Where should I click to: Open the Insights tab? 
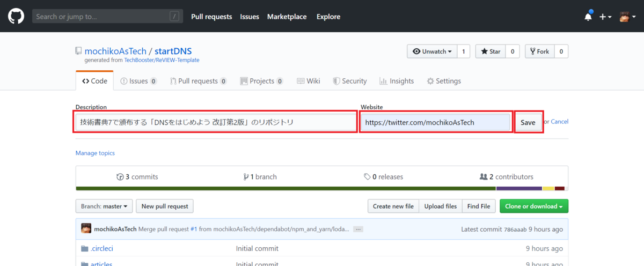pyautogui.click(x=397, y=81)
